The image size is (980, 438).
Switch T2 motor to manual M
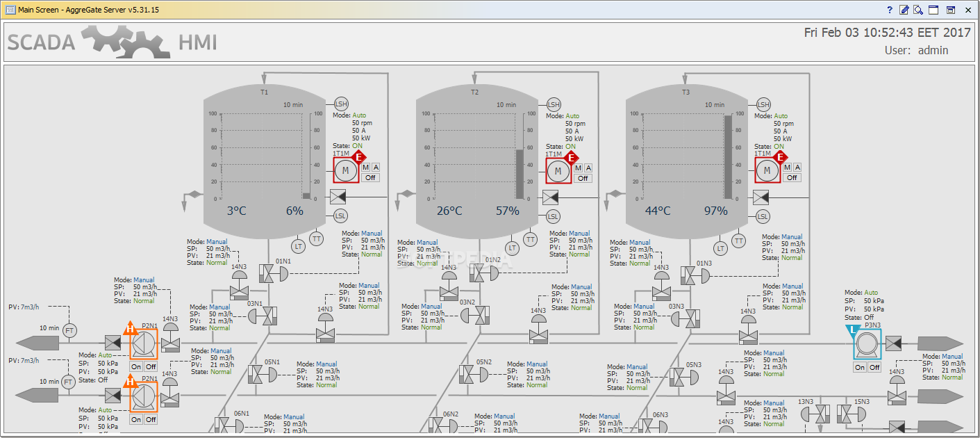(x=578, y=168)
